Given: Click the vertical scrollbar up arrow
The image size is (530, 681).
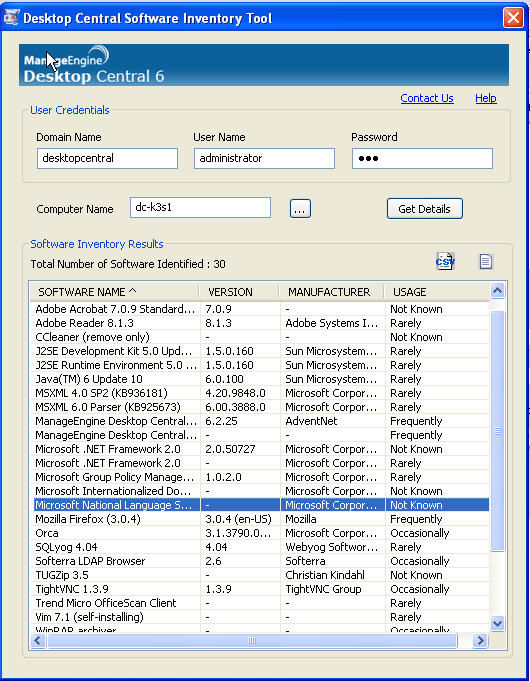Looking at the screenshot, I should (498, 290).
